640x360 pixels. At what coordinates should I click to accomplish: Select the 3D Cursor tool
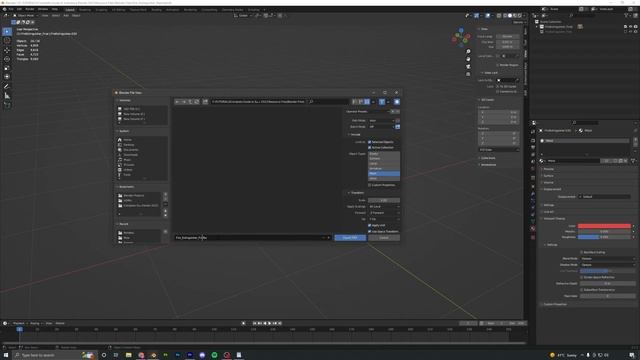(7, 40)
